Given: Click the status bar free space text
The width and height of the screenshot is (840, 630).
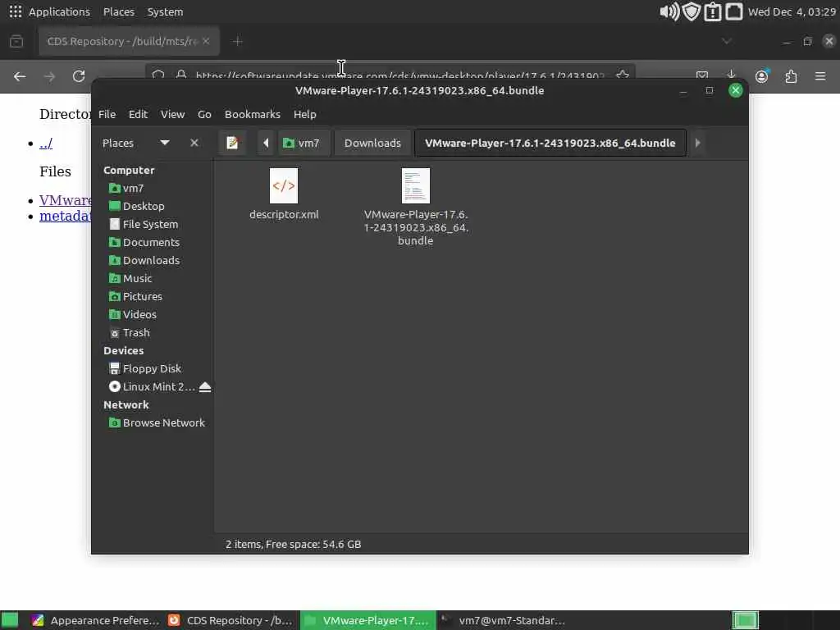Looking at the screenshot, I should click(293, 545).
